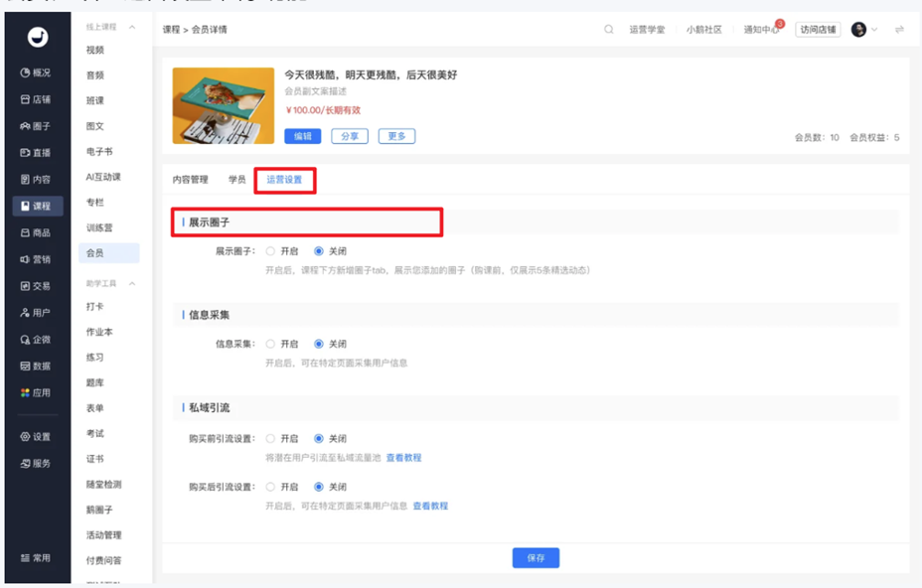Select 关闭 for 购买前引流设置
The height and width of the screenshot is (588, 922).
[319, 439]
